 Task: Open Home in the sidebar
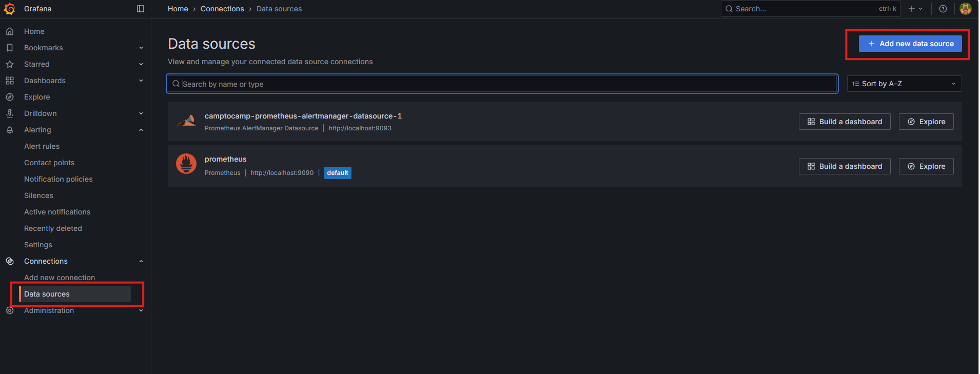click(34, 31)
